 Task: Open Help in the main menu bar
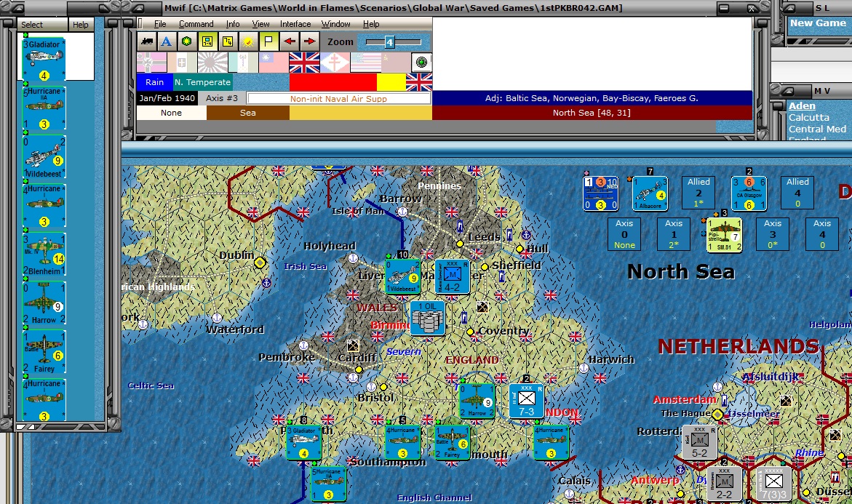(x=370, y=24)
